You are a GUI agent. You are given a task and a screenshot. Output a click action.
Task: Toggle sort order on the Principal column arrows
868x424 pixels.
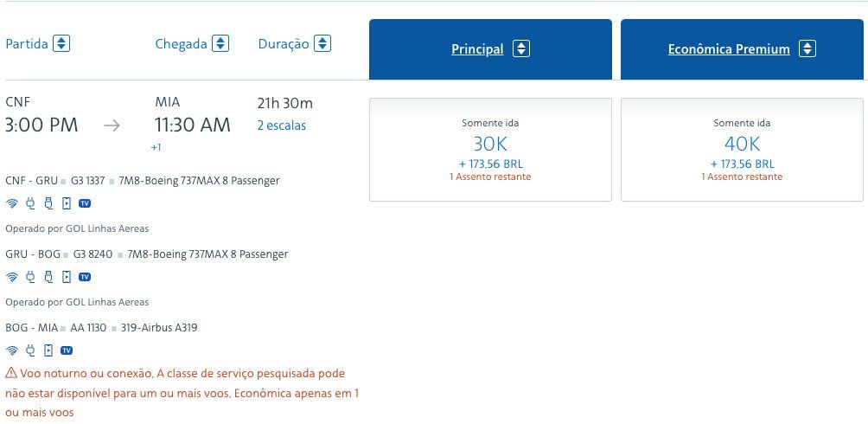[520, 49]
